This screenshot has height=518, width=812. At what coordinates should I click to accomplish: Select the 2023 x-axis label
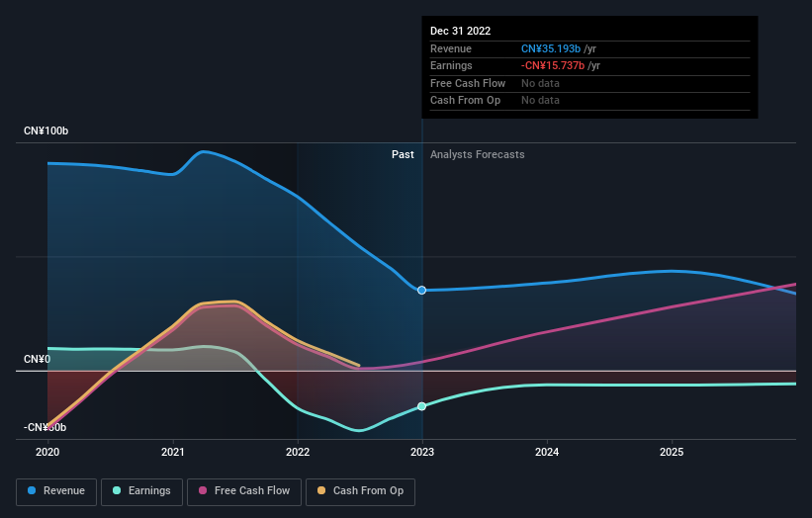(x=422, y=452)
